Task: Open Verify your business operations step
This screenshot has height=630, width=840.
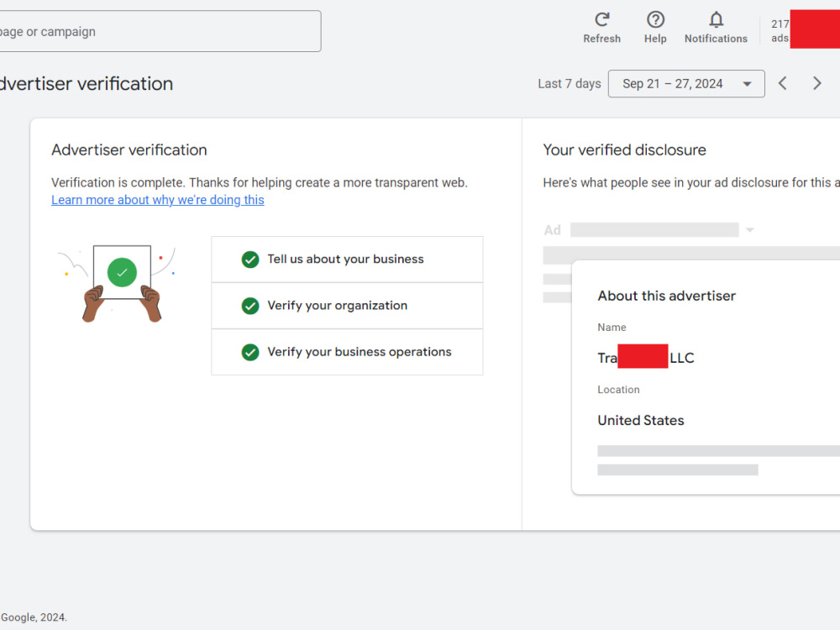Action: pos(347,352)
